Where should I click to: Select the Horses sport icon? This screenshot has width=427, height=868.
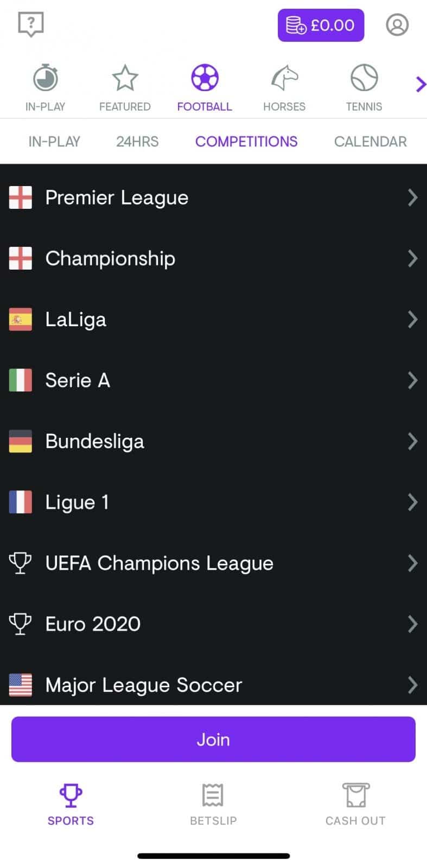(x=284, y=78)
